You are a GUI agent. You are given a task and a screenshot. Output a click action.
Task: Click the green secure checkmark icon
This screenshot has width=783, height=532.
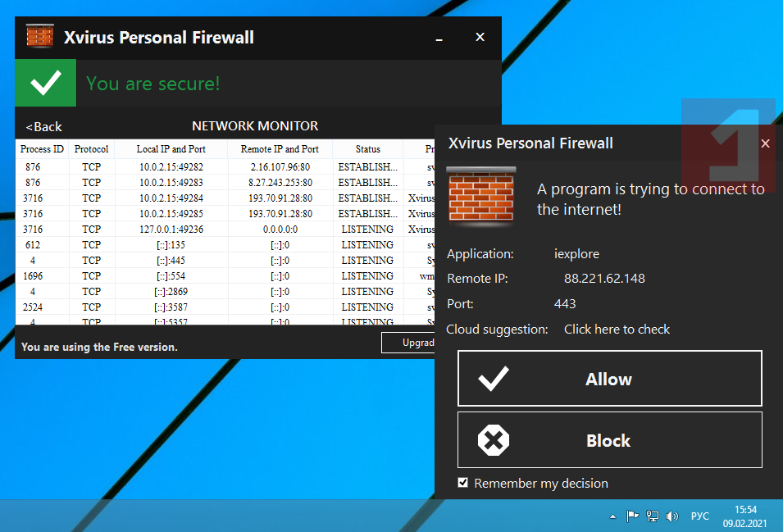coord(45,83)
